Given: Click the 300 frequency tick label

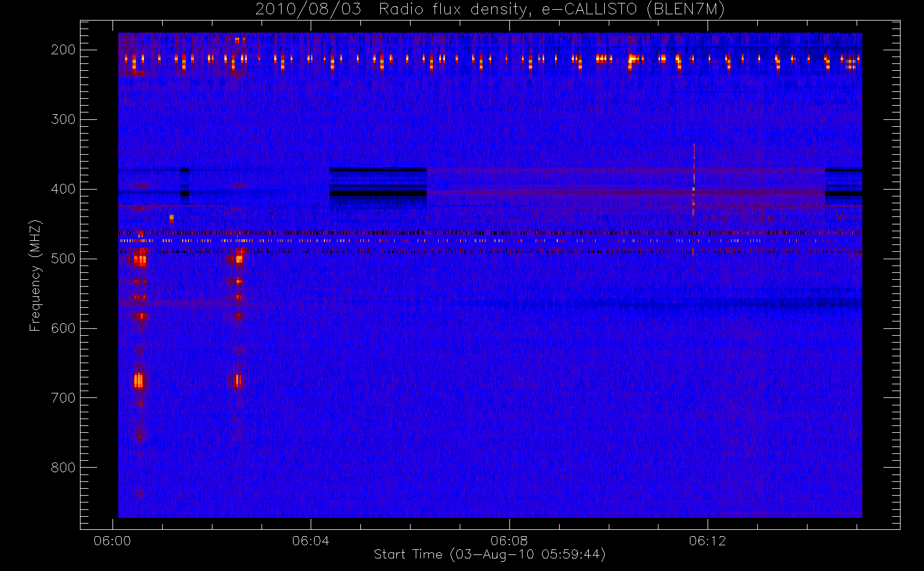Looking at the screenshot, I should click(63, 119).
